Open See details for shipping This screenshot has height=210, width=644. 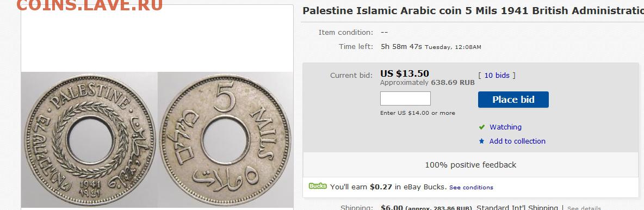point(584,208)
